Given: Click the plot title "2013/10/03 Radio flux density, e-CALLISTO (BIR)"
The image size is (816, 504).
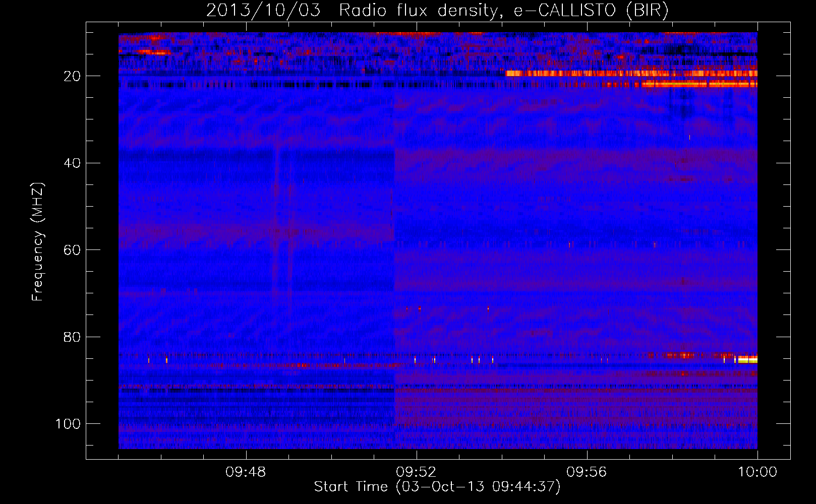Looking at the screenshot, I should pos(437,10).
